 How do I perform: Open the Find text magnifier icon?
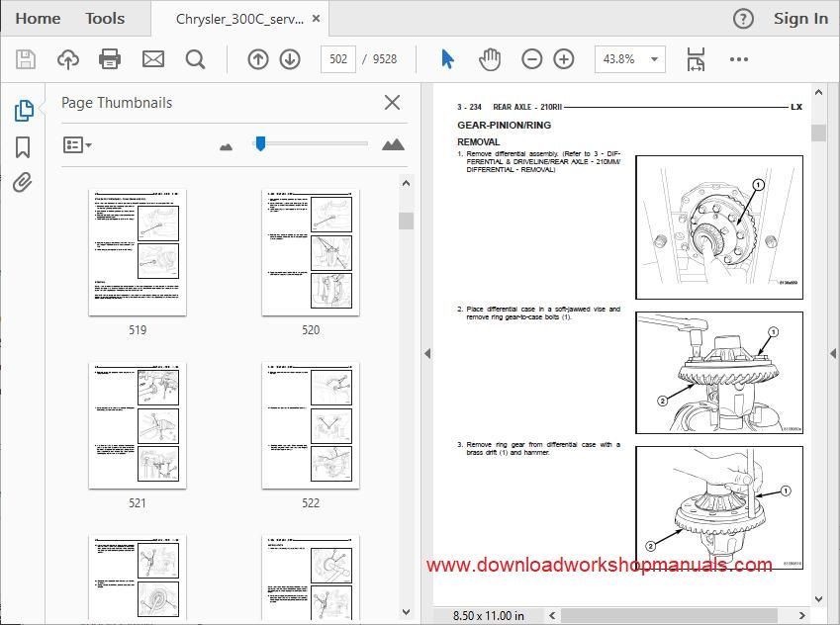195,59
